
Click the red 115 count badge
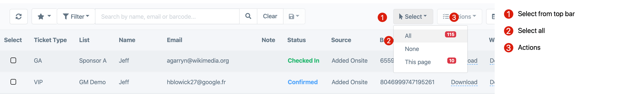[x=450, y=35]
